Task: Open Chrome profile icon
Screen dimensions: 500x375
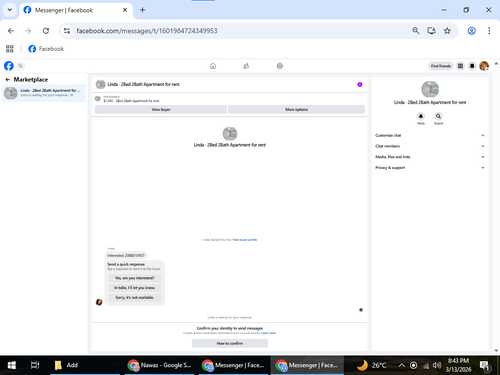Action: [471, 31]
